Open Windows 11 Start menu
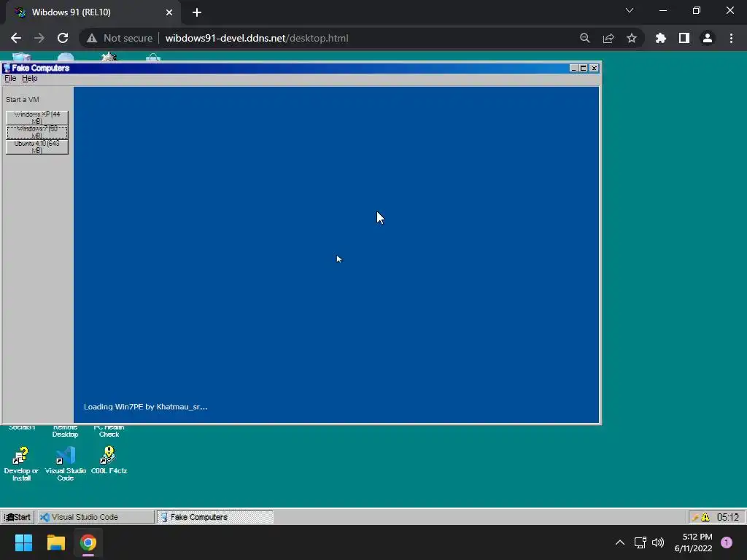This screenshot has width=747, height=560. click(x=23, y=542)
